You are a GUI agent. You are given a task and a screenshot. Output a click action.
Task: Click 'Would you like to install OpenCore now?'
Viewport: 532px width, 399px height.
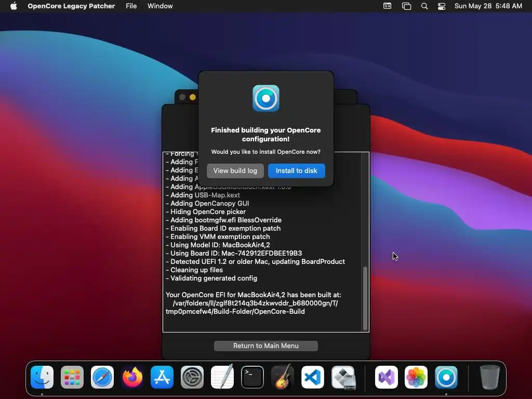click(265, 152)
